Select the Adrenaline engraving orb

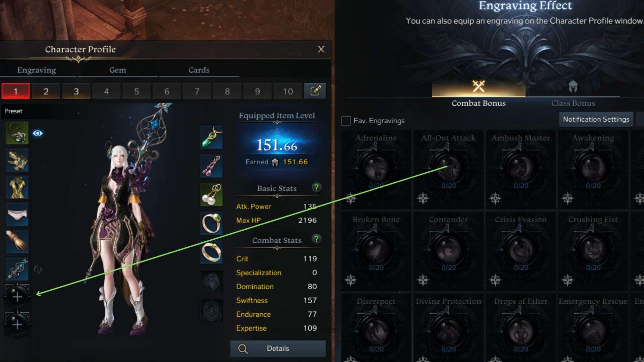click(376, 167)
